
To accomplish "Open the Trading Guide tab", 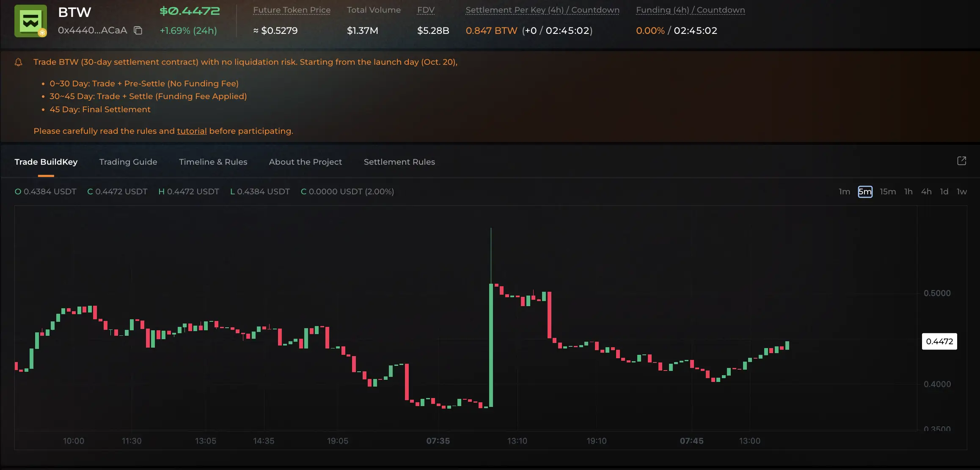I will (x=128, y=162).
